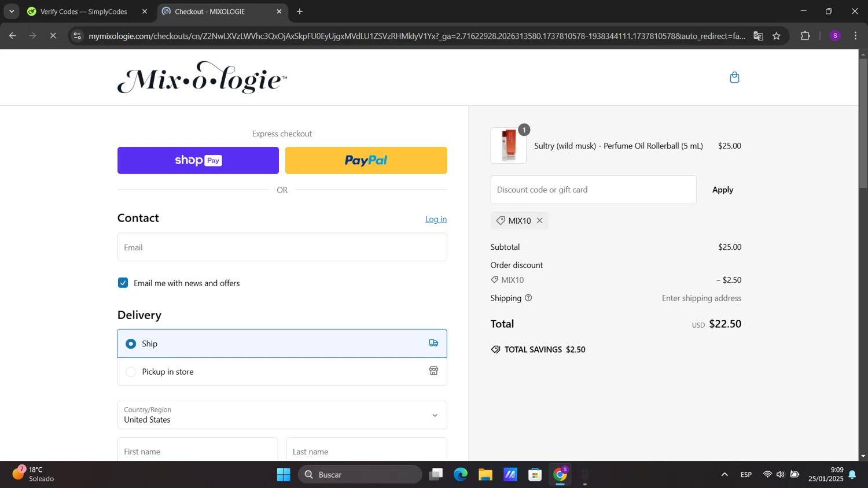Click the taskbar Buscar search box
The width and height of the screenshot is (868, 488).
click(360, 475)
